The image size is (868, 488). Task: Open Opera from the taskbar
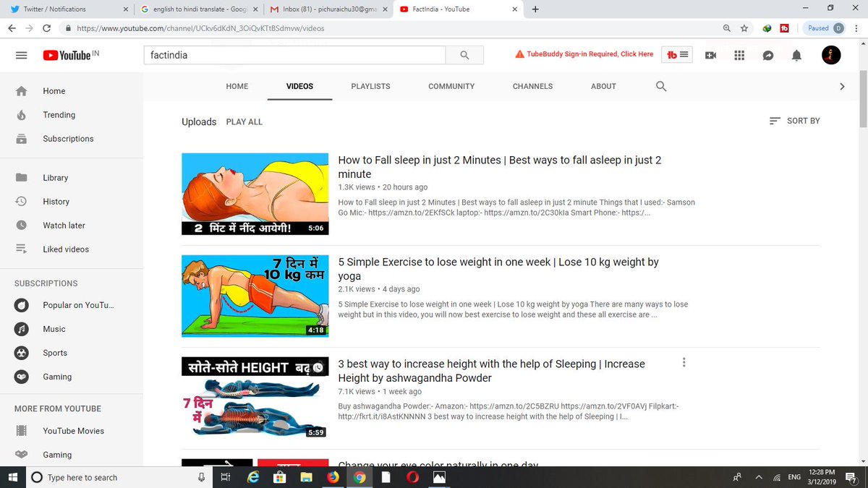[x=412, y=477]
